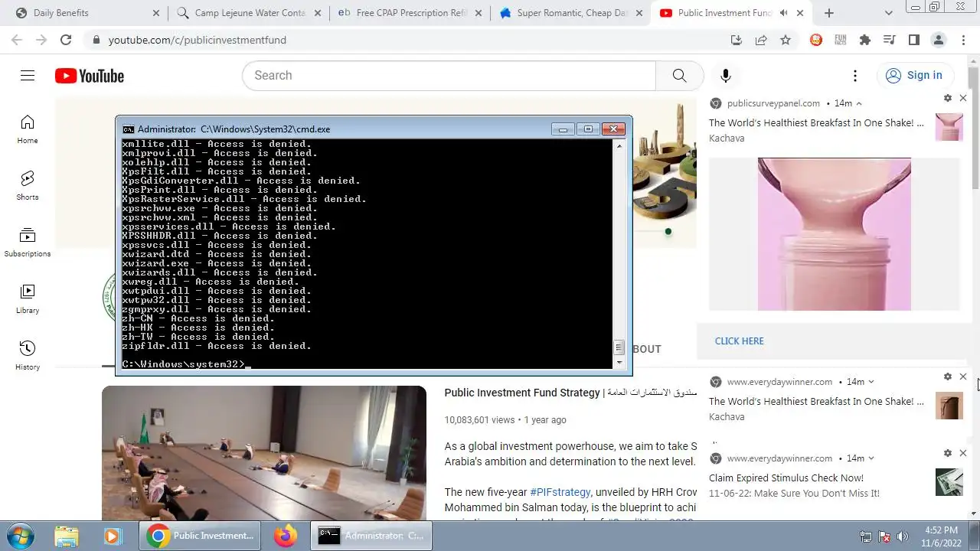980x551 pixels.
Task: Click the Chrome Public Investment taskbar button
Action: 201,536
